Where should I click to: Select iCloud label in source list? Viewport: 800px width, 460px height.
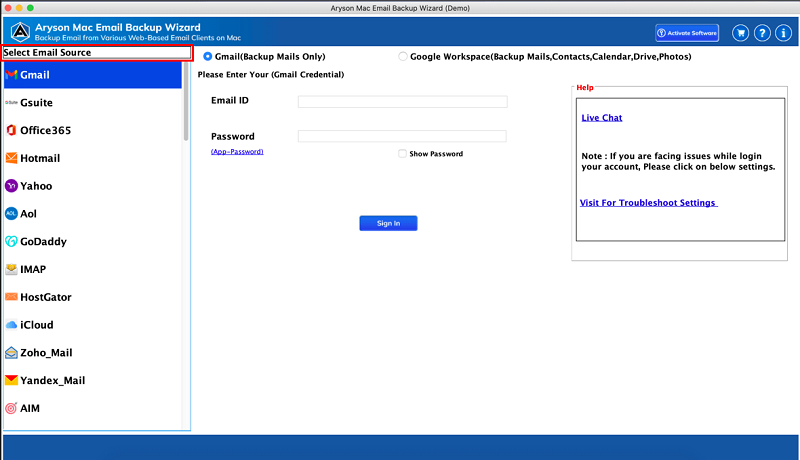coord(36,325)
